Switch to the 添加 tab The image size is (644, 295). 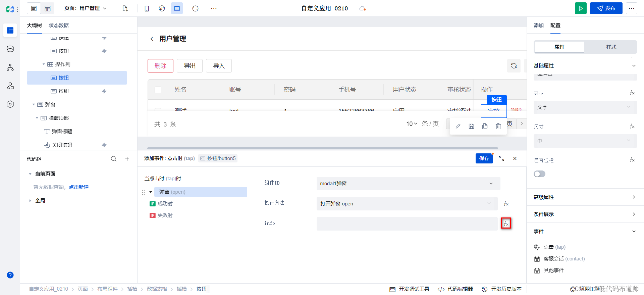click(539, 26)
